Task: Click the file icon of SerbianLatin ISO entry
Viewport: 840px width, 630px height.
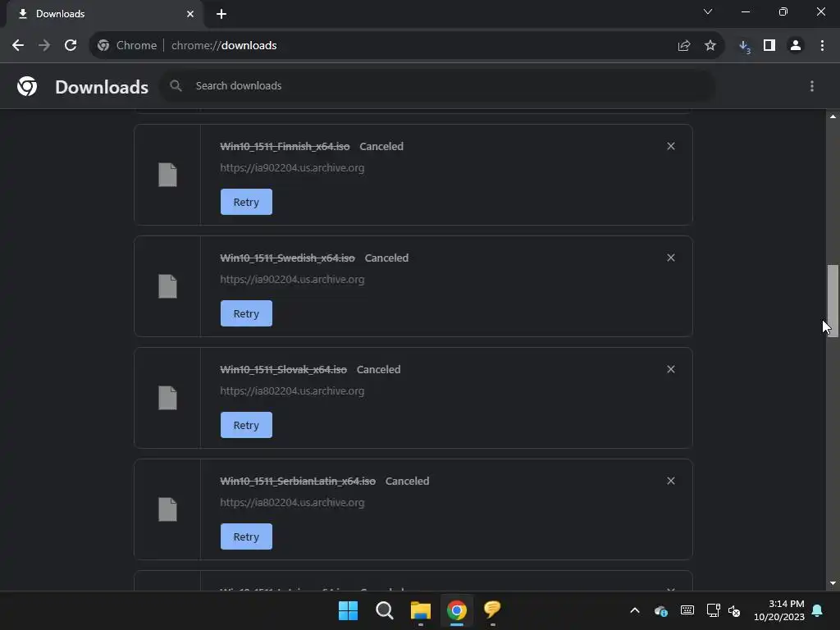Action: pos(167,509)
